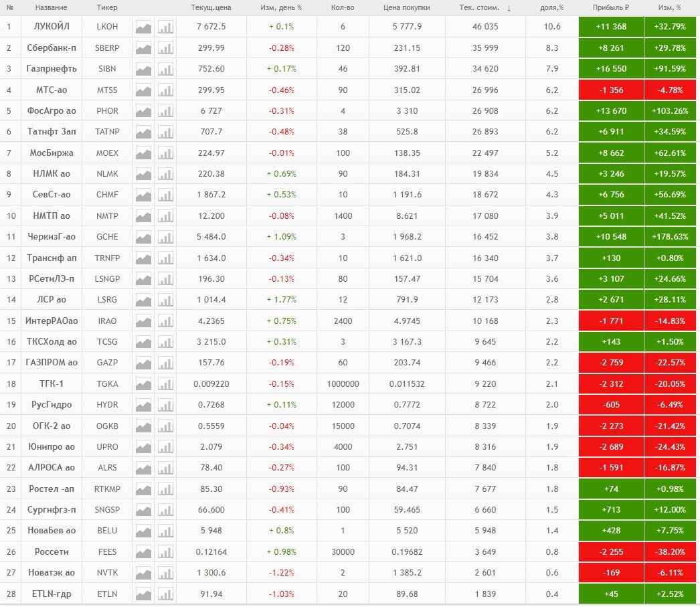Open the bar chart icon for Ростел -ап

coord(165,489)
